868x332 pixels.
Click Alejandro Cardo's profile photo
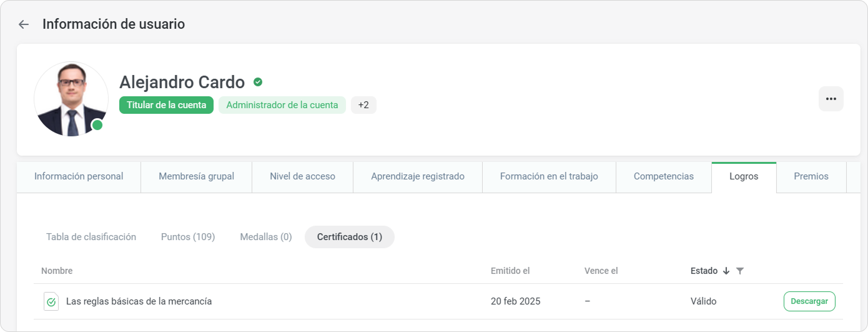[x=71, y=99]
